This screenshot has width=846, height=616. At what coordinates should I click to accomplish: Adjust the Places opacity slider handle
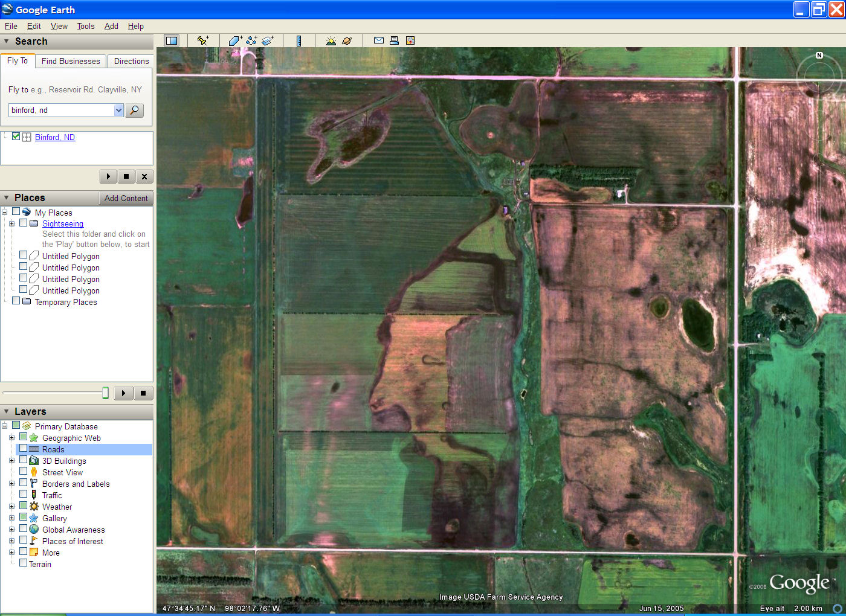tap(105, 393)
